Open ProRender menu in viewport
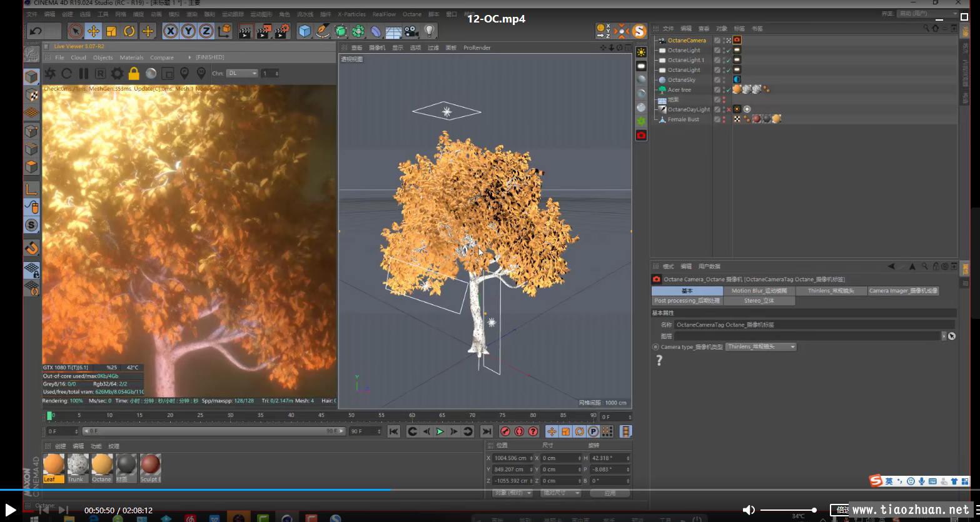 click(x=477, y=48)
